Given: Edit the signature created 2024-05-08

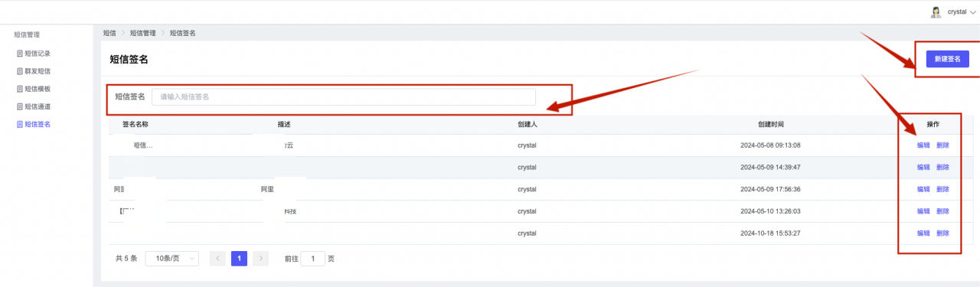Looking at the screenshot, I should tap(923, 145).
